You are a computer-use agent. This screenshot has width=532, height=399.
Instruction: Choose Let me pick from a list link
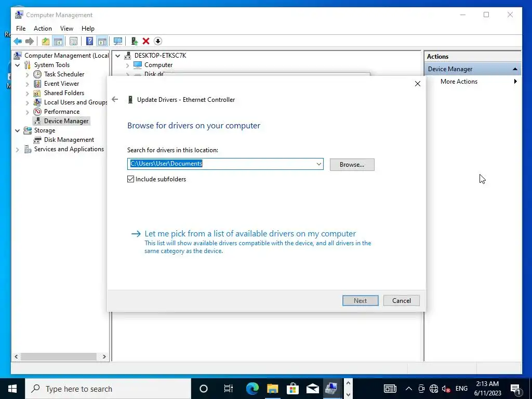(x=250, y=234)
